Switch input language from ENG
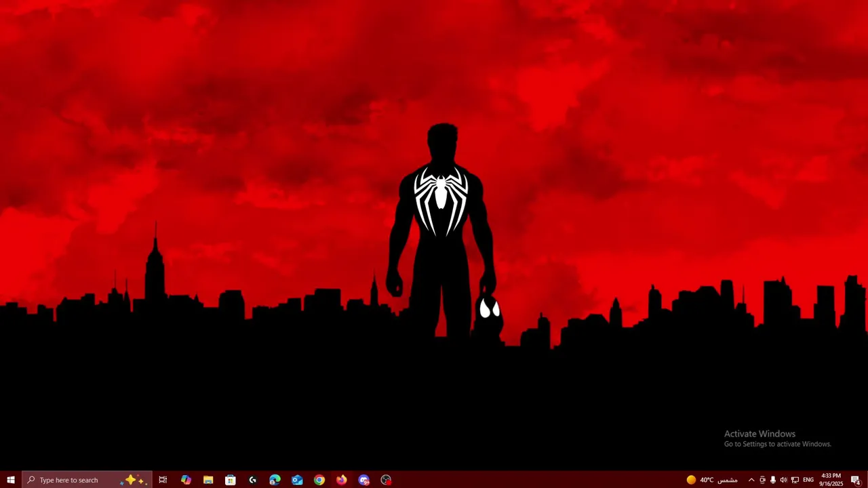The height and width of the screenshot is (488, 868). click(808, 480)
